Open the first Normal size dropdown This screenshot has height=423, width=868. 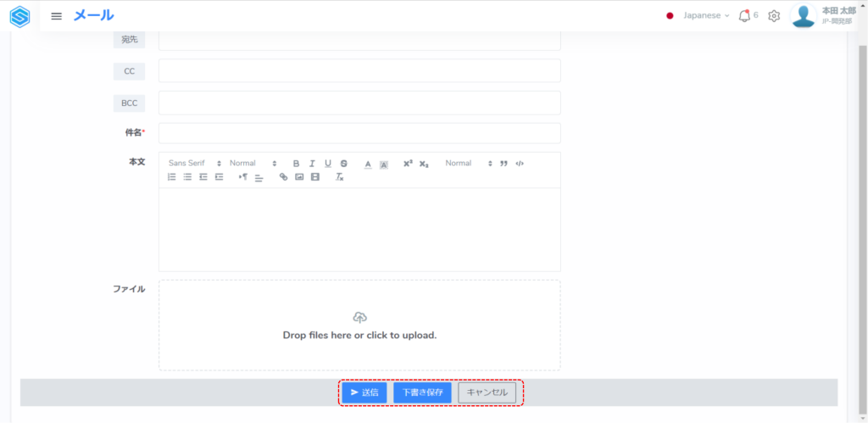click(x=253, y=164)
